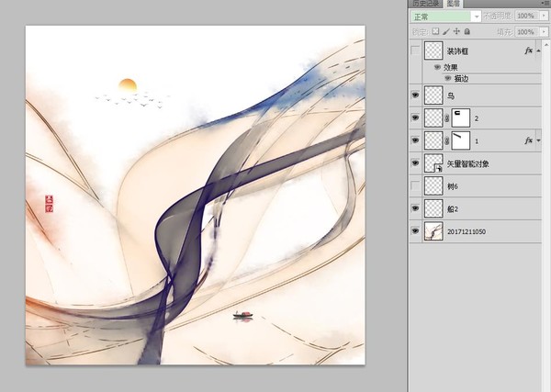Open fx effects of 装饰框 layer
551x392 pixels.
point(528,50)
